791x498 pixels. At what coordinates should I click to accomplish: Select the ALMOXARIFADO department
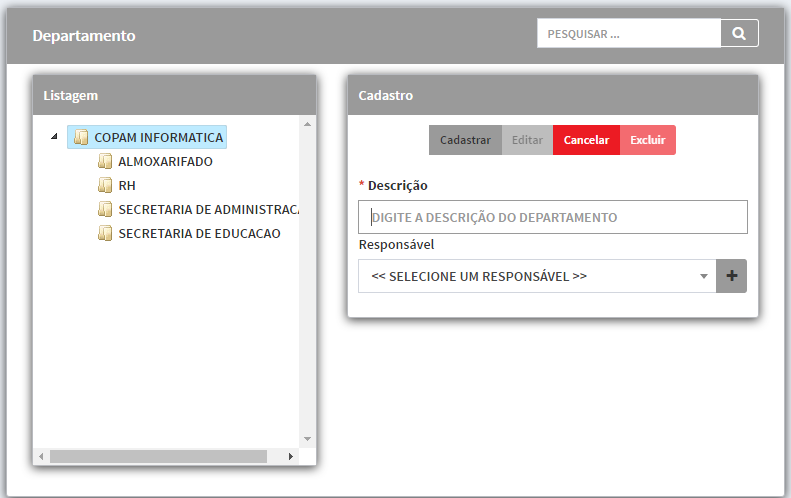click(x=165, y=161)
